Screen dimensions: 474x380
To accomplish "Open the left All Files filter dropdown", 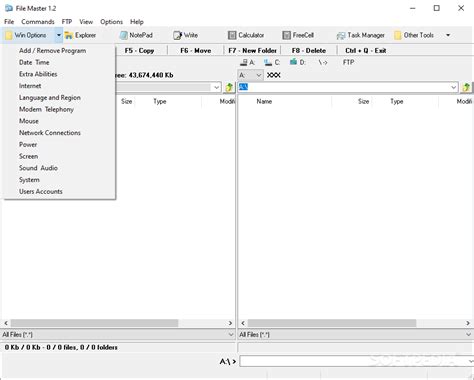I will point(231,334).
